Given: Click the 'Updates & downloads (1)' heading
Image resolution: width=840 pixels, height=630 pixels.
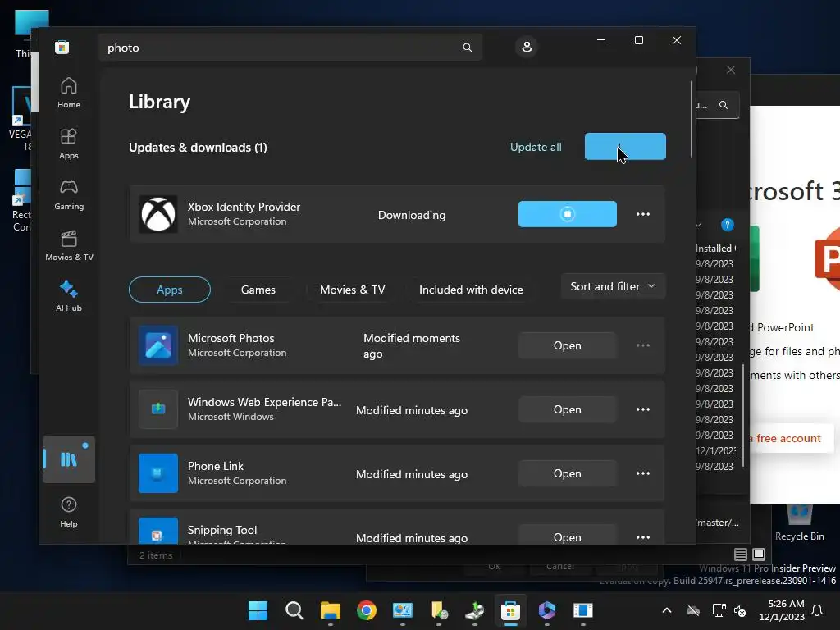Looking at the screenshot, I should pos(198,148).
